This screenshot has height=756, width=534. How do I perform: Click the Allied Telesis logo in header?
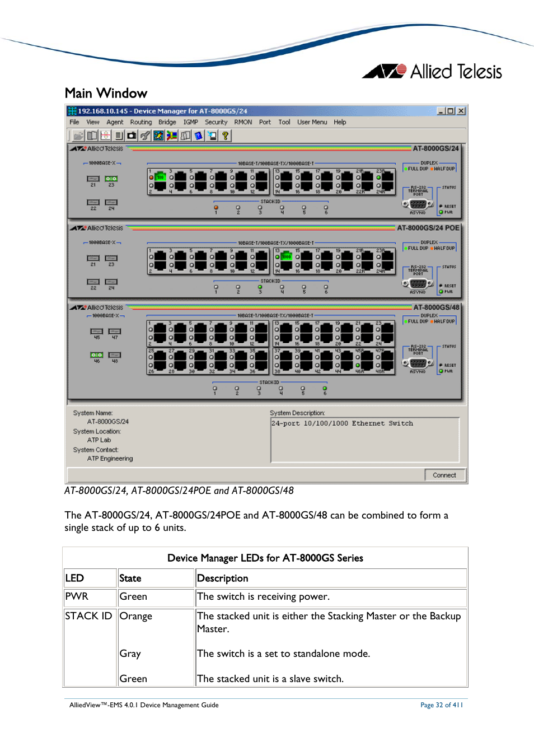coord(432,71)
